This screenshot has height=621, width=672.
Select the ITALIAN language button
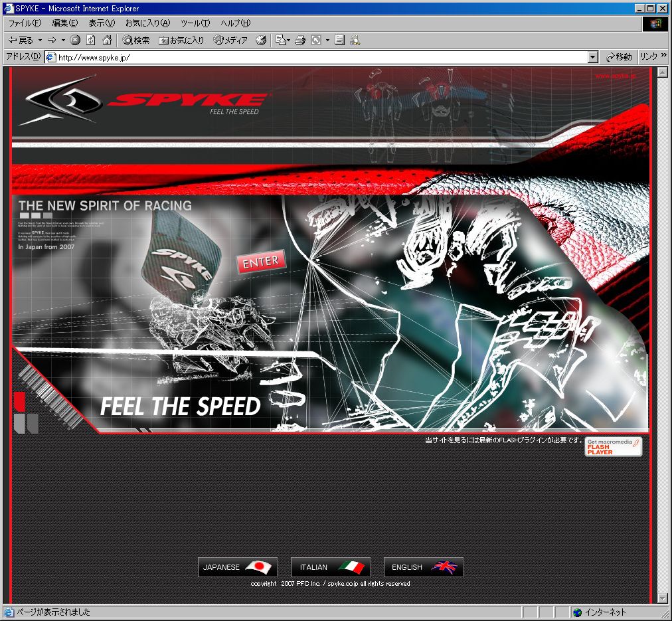point(331,567)
